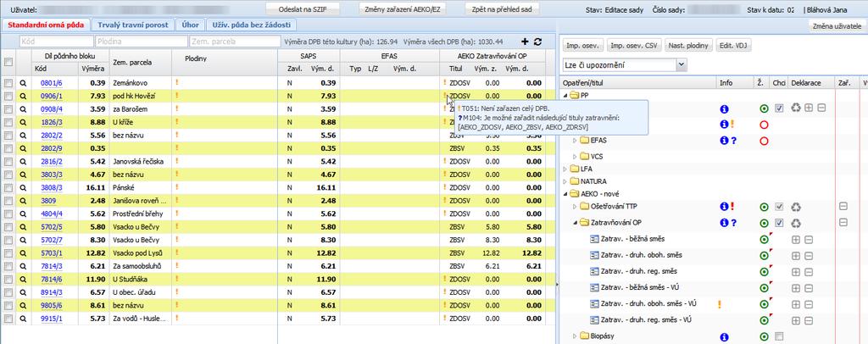Click warning icon for Zatrav. - druh. oboh. směs - VÚ
The height and width of the screenshot is (344, 868).
[x=719, y=303]
